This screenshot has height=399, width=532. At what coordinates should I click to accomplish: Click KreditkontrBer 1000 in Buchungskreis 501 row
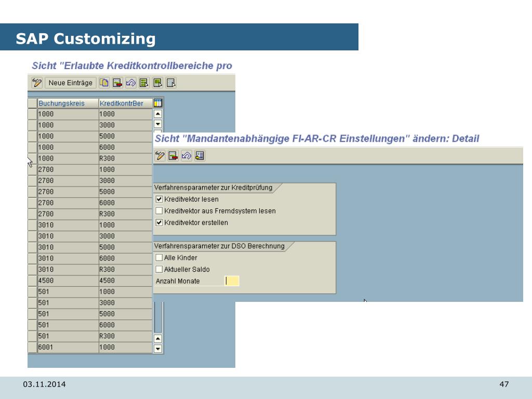point(126,292)
